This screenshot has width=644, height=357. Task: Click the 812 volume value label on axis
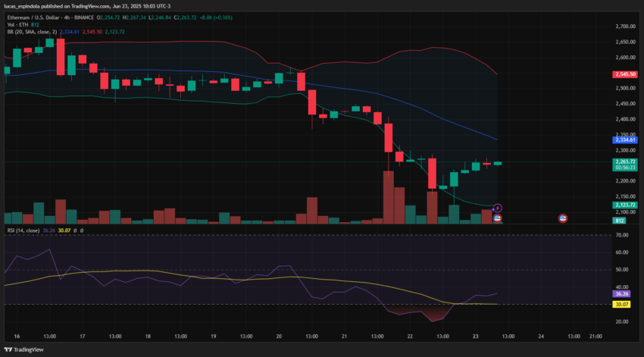click(x=619, y=221)
